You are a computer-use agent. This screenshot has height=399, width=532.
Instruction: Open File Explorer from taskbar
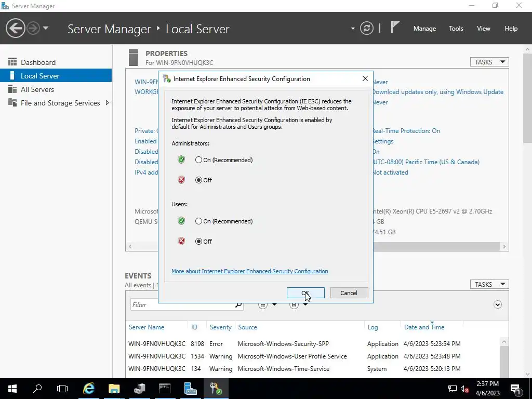(x=114, y=389)
